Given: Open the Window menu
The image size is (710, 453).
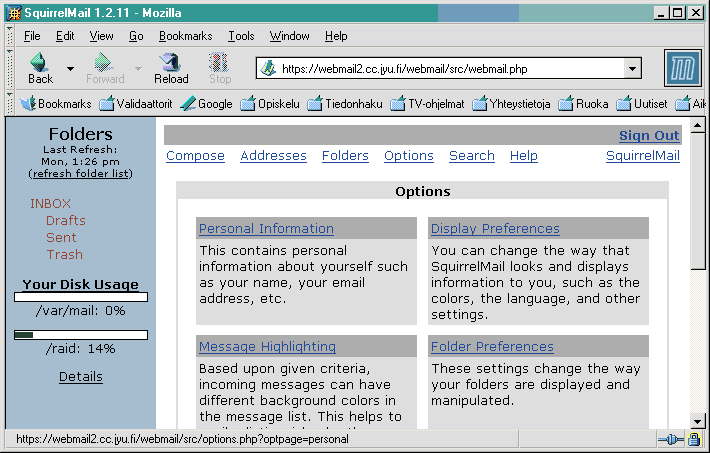Looking at the screenshot, I should tap(289, 36).
